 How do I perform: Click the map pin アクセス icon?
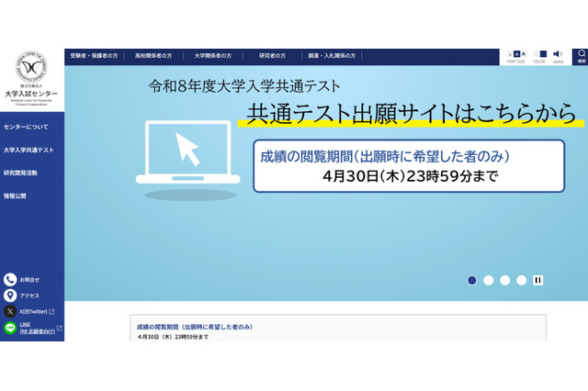tap(10, 296)
